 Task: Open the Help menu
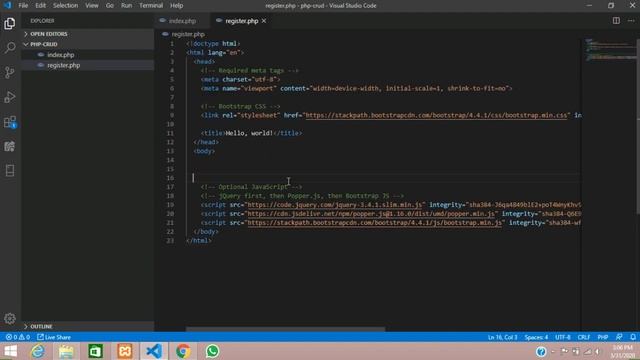pos(176,6)
